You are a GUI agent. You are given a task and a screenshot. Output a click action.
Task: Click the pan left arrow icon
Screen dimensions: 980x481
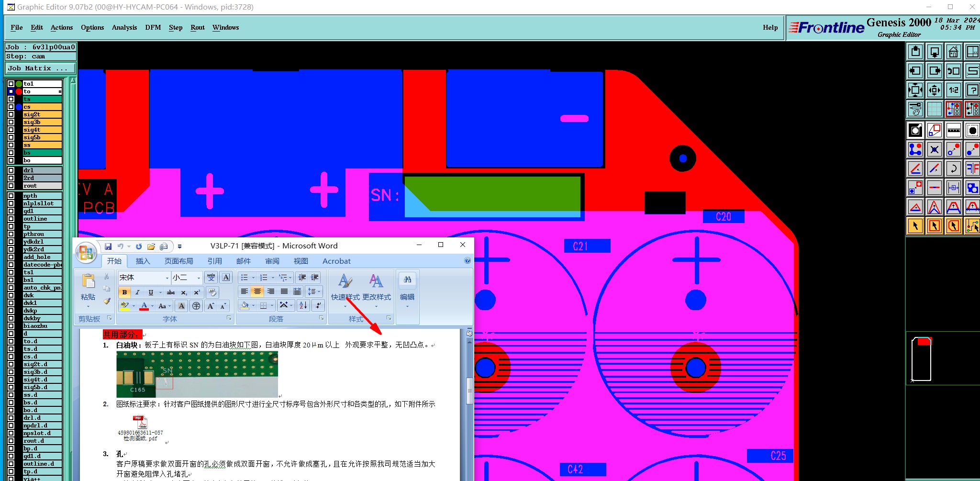(915, 71)
